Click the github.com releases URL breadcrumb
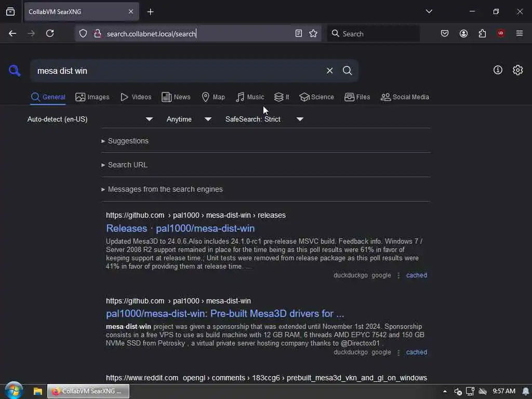 point(196,215)
